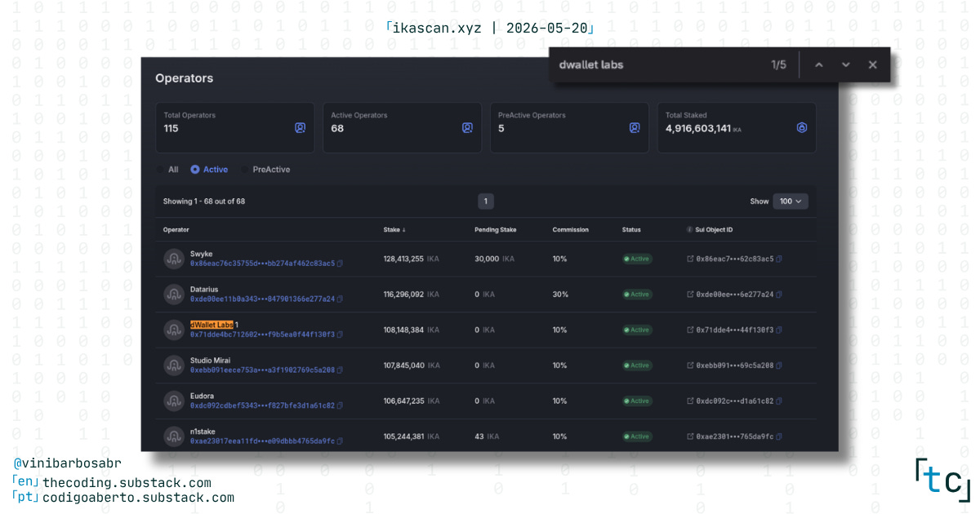Click the Studio Mirai operator avatar
Screen dimensions: 980x514
173,366
